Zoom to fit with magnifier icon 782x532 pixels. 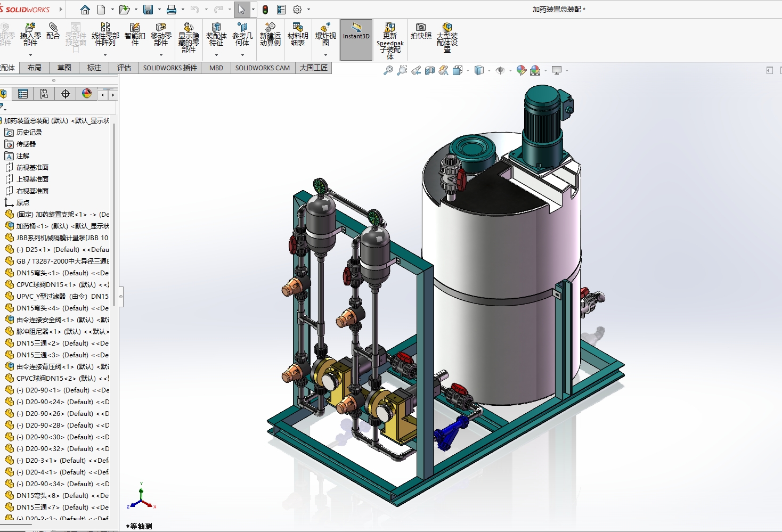(x=388, y=70)
